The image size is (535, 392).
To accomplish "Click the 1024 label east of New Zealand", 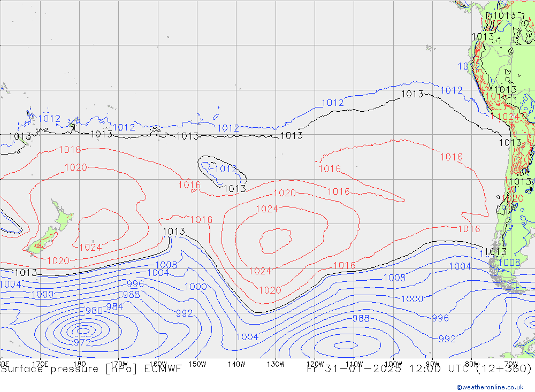I will 90,248.
